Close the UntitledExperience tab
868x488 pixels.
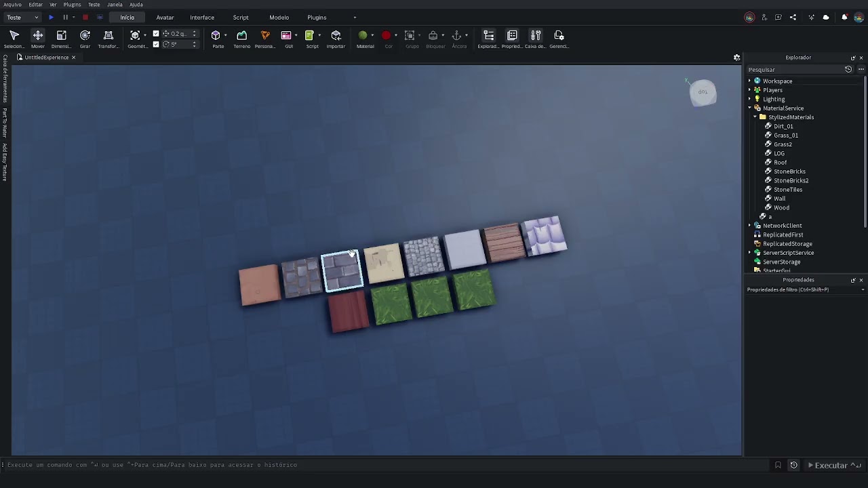coord(73,58)
